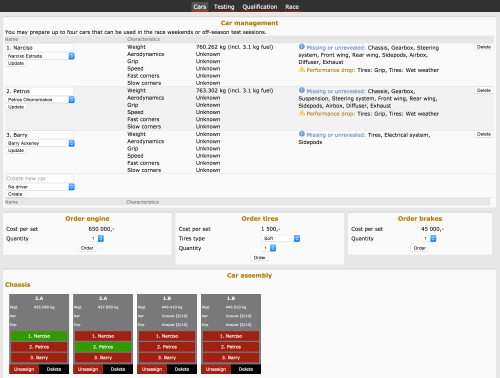Delete the Narciso car

484,47
